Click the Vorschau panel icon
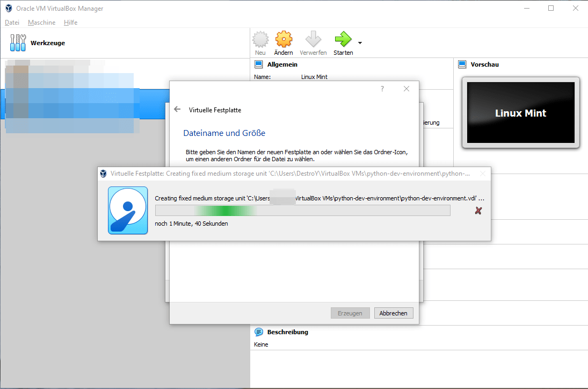 462,64
